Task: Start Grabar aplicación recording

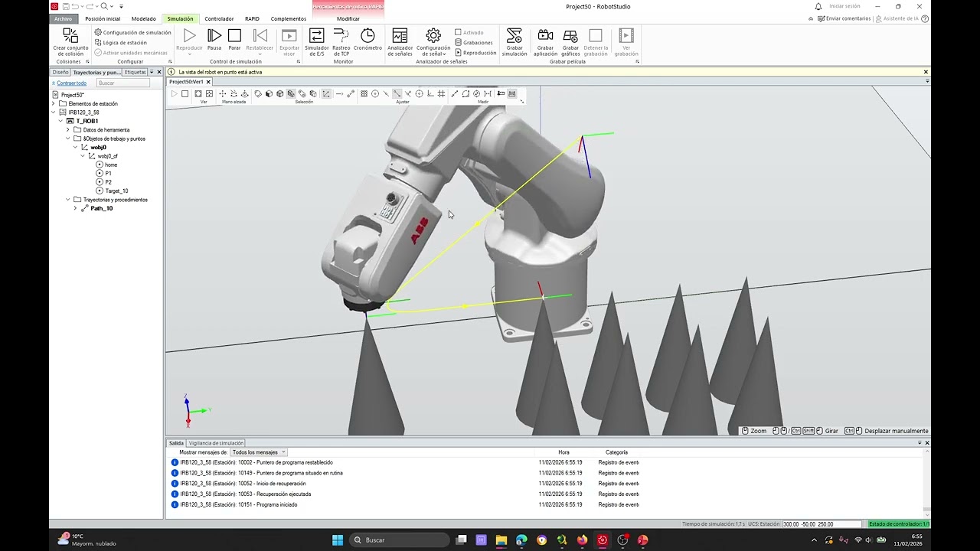Action: coord(545,42)
